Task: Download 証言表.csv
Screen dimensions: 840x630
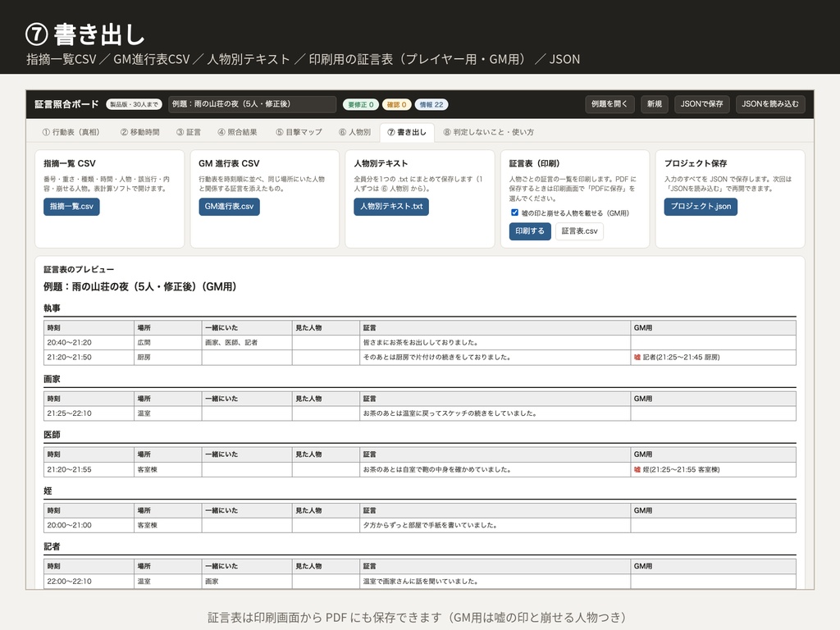Action: pos(580,231)
